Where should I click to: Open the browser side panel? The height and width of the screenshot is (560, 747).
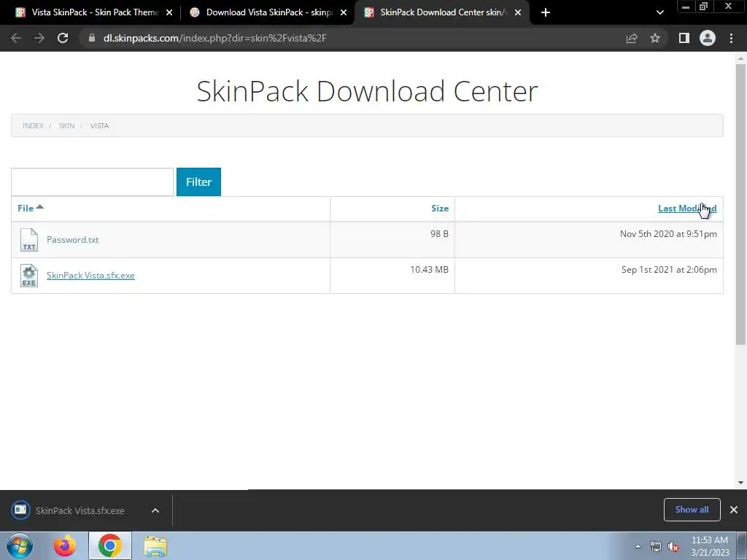coord(684,38)
